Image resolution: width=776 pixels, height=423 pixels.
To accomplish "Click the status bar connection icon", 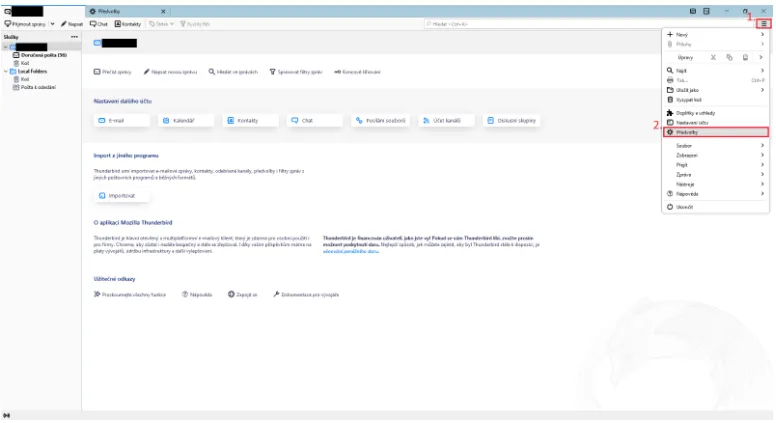I will (x=6, y=416).
